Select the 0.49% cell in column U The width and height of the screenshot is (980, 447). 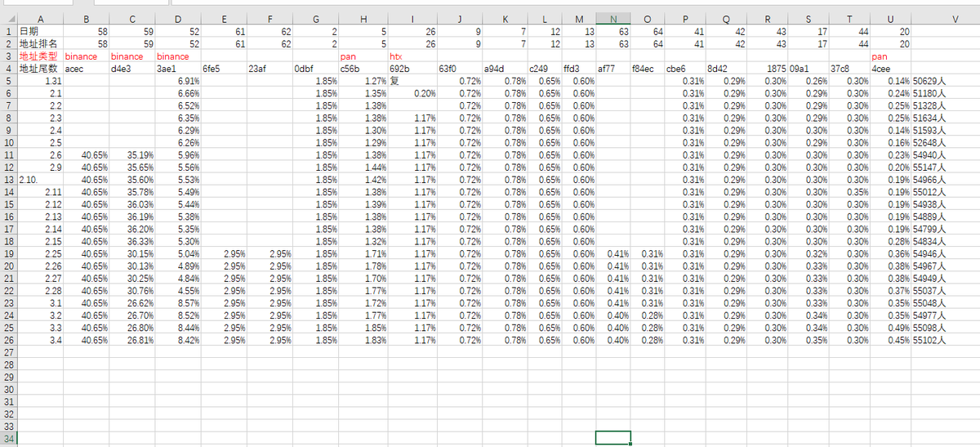[891, 326]
